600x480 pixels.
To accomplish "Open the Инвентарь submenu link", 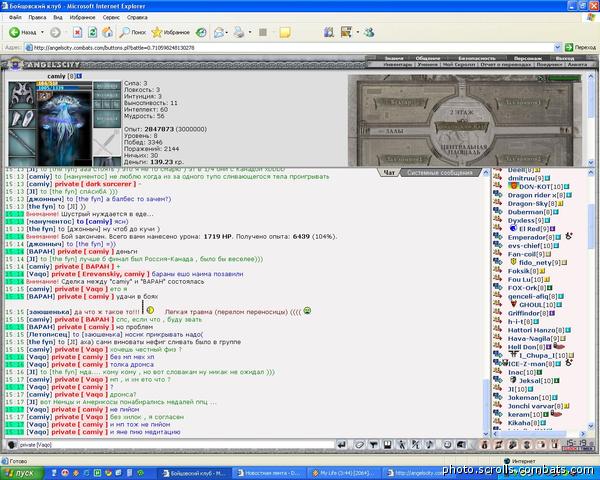I will [398, 65].
